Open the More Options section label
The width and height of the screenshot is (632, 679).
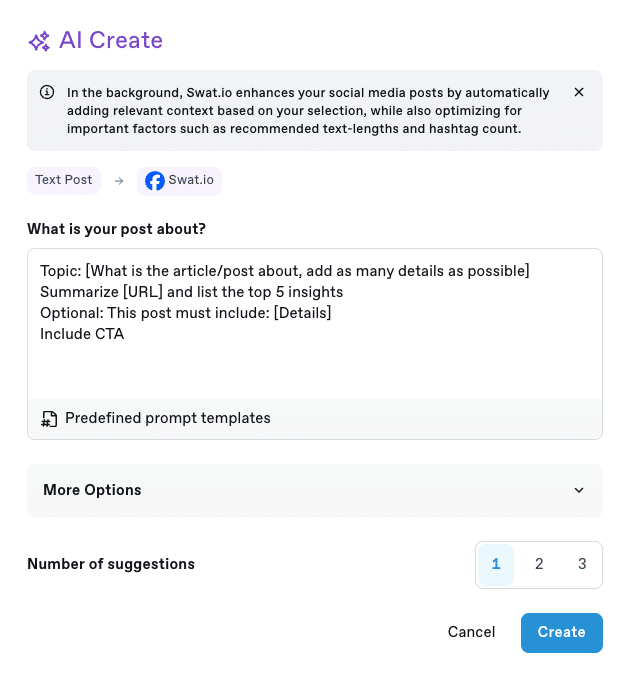pos(92,490)
